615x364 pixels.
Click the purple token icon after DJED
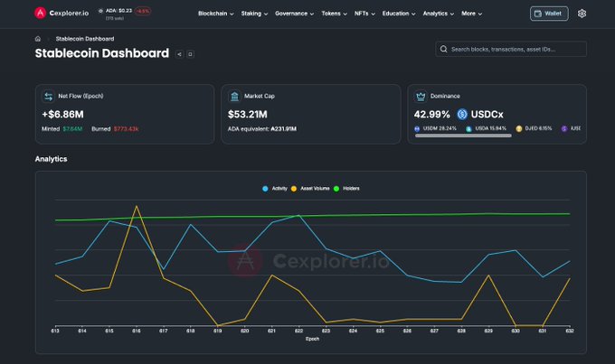pyautogui.click(x=564, y=128)
